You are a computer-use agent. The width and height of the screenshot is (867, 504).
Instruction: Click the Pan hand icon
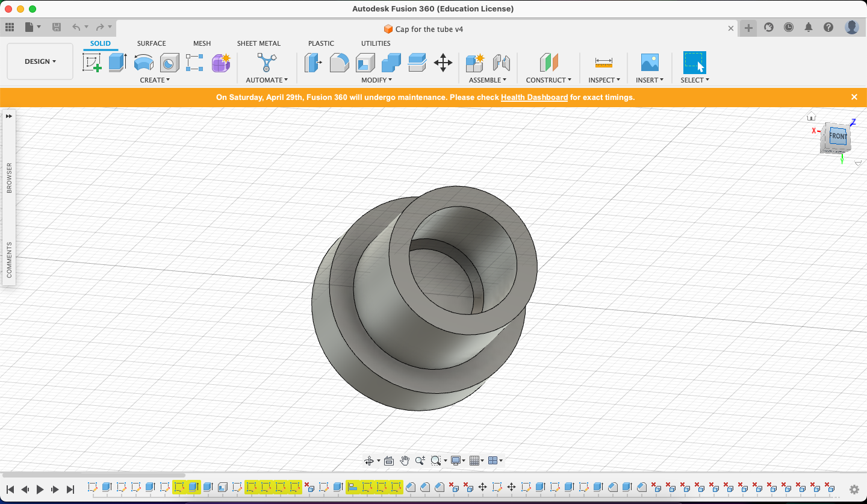coord(405,461)
